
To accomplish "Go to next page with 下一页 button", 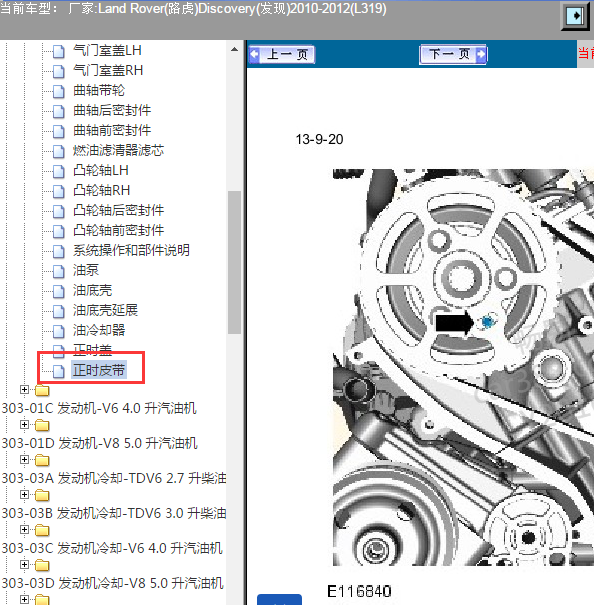I will click(x=453, y=54).
